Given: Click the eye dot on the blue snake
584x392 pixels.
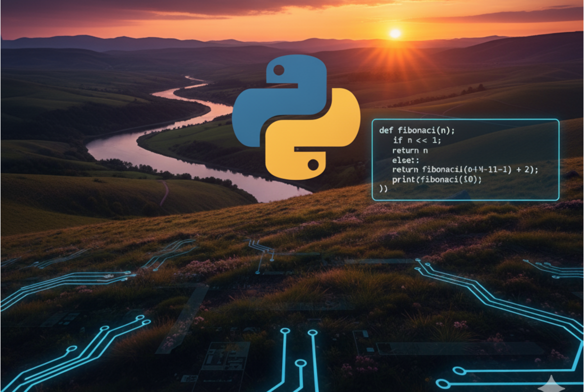Looking at the screenshot, I should pyautogui.click(x=278, y=70).
